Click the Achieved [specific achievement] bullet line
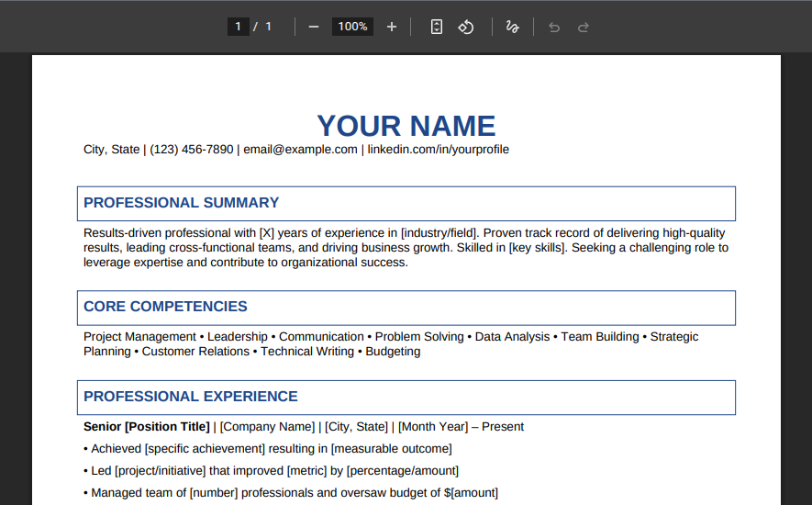The image size is (812, 505). (x=271, y=449)
